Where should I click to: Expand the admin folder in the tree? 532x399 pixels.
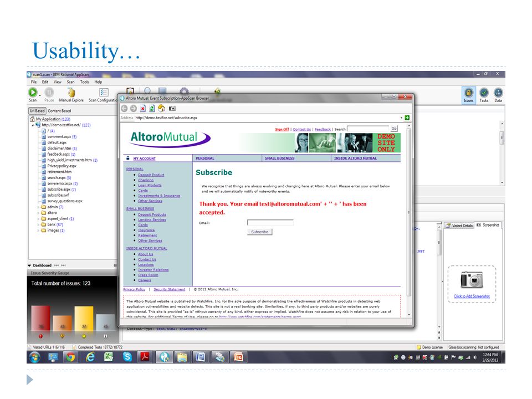click(38, 207)
